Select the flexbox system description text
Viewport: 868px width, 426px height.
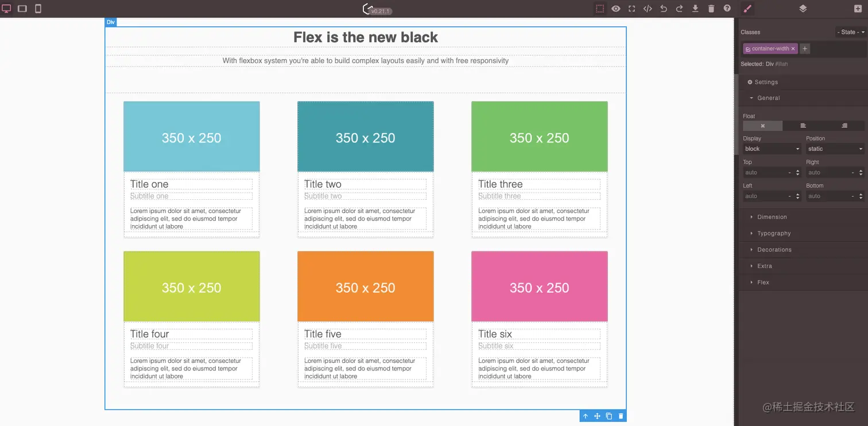pos(366,61)
